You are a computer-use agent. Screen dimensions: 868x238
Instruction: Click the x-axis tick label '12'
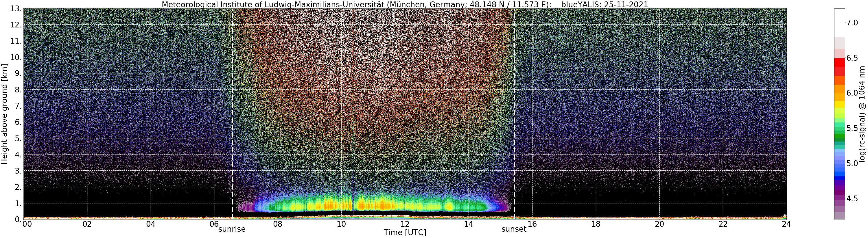(405, 224)
